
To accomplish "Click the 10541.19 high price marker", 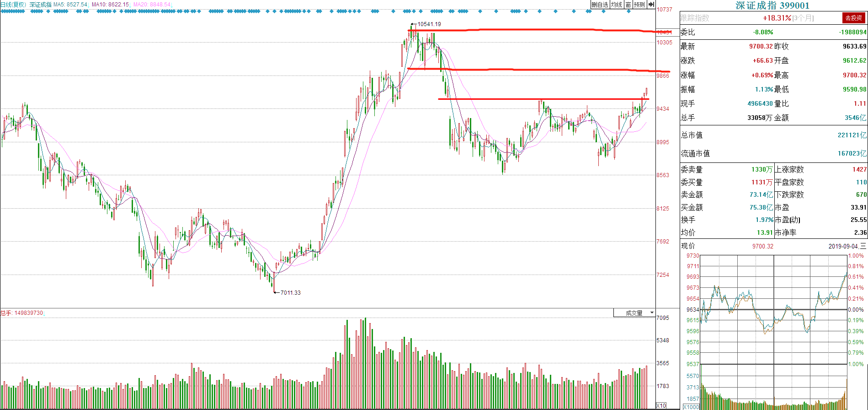I will tap(429, 24).
